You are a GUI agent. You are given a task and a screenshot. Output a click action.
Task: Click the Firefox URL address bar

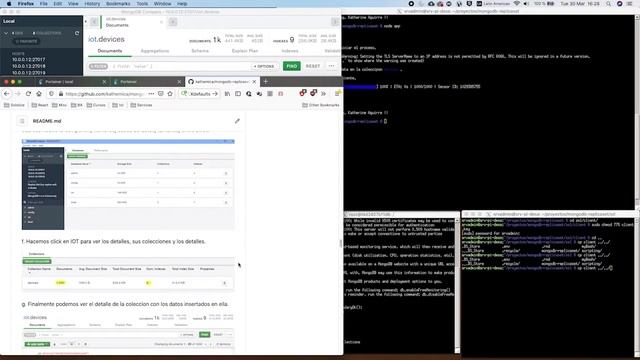104,94
